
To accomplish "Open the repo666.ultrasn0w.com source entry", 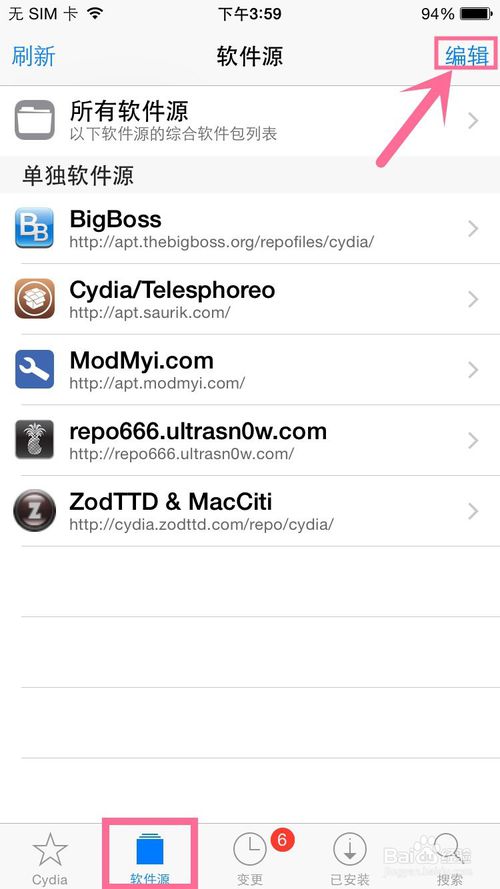I will click(x=250, y=440).
